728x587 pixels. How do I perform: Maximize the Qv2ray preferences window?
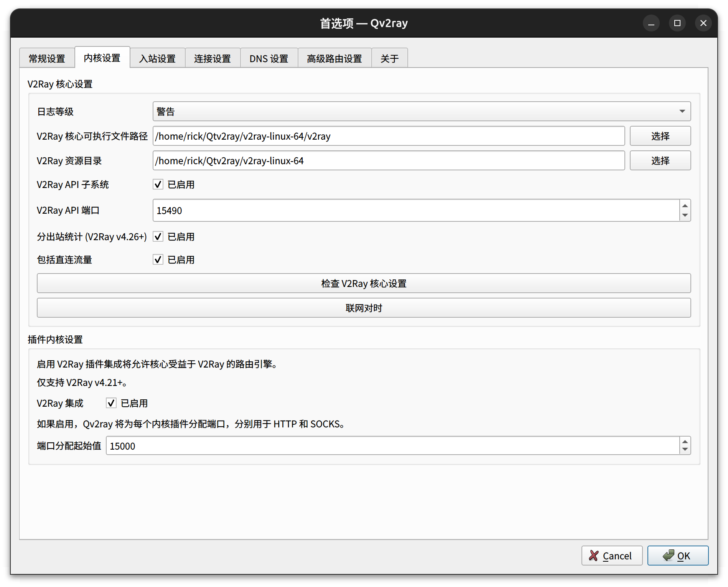[677, 23]
